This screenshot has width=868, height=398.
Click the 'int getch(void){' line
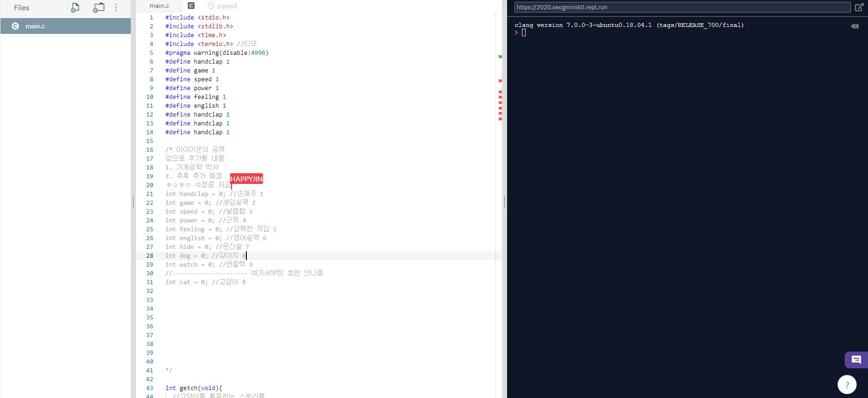[x=194, y=388]
